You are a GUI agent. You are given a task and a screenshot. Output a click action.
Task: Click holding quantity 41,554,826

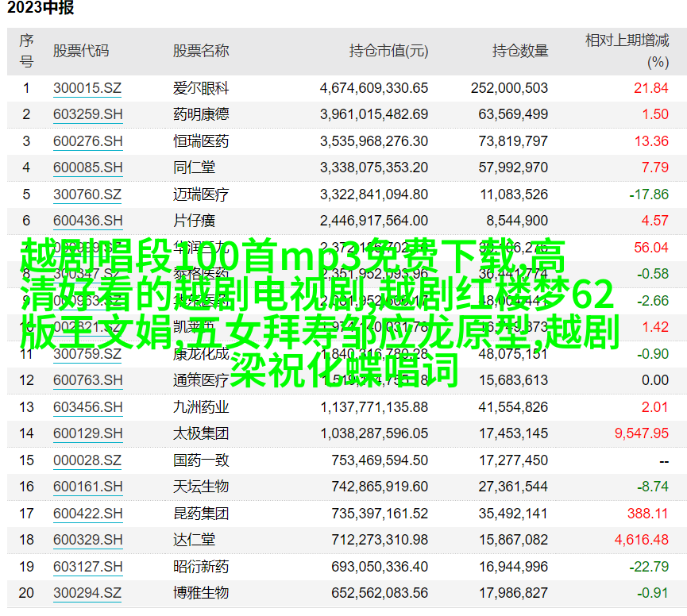tap(513, 407)
